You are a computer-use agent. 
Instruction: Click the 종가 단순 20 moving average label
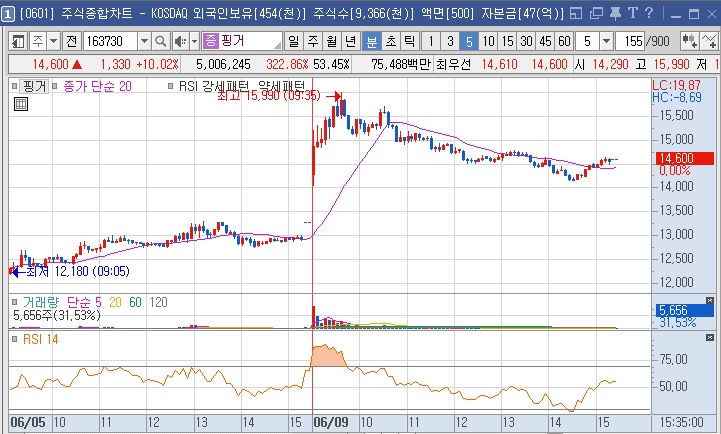coord(97,86)
